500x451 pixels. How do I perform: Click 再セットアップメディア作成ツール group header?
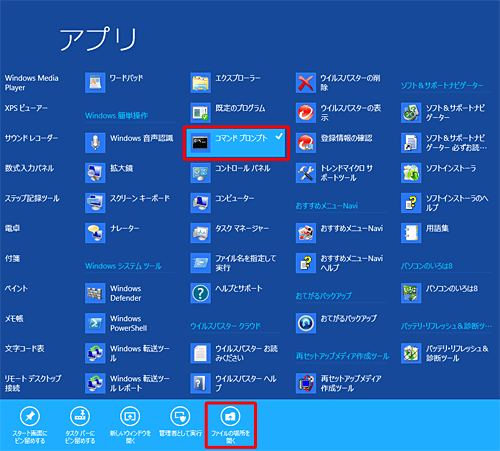pos(342,356)
